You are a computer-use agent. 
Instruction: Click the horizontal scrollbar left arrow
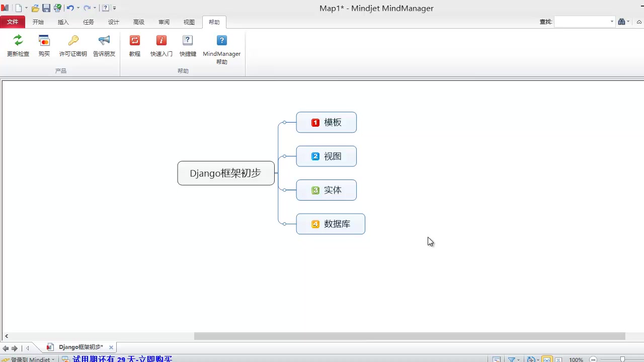pyautogui.click(x=7, y=336)
